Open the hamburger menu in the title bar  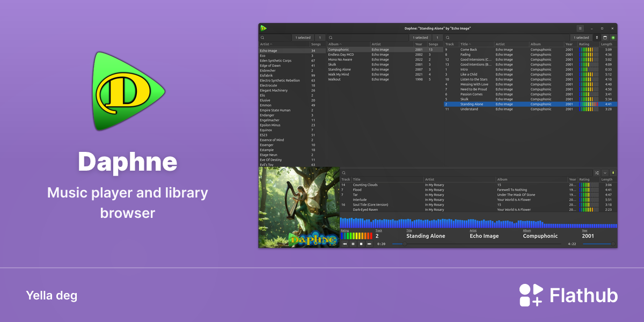[580, 28]
